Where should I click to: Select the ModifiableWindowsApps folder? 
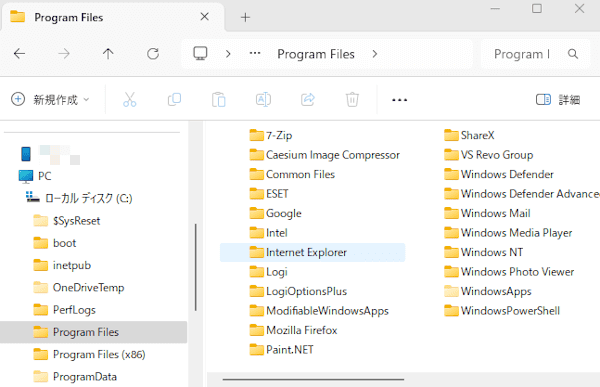319,311
